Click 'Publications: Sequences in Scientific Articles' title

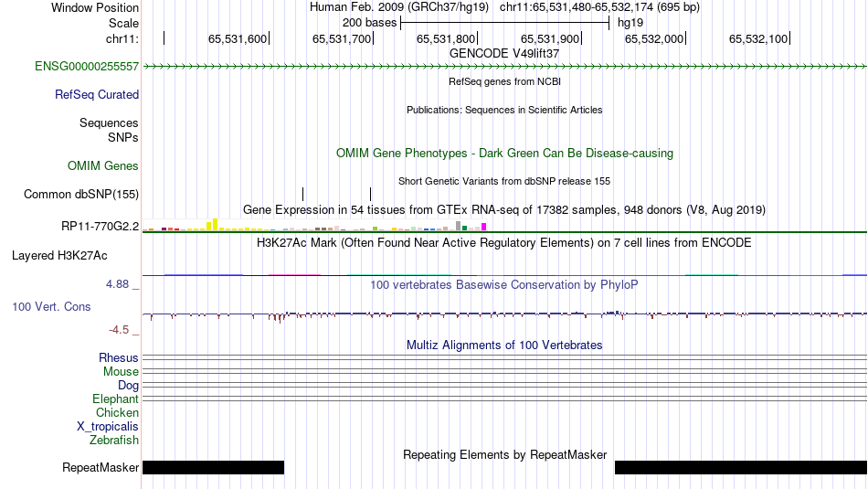504,110
